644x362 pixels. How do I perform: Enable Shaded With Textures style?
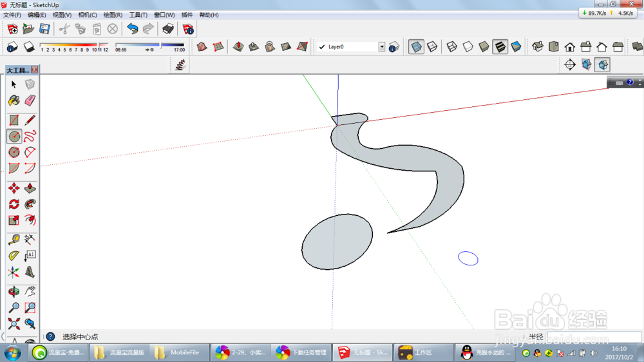point(500,47)
